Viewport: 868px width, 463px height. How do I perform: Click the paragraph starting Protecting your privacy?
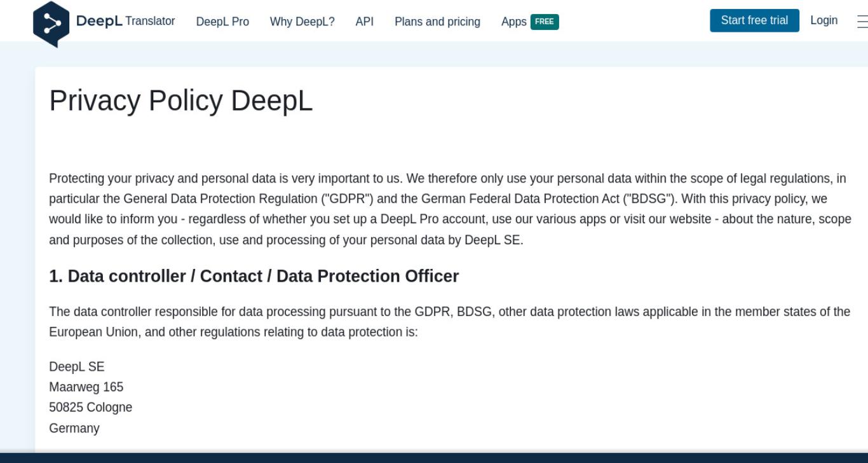(450, 209)
